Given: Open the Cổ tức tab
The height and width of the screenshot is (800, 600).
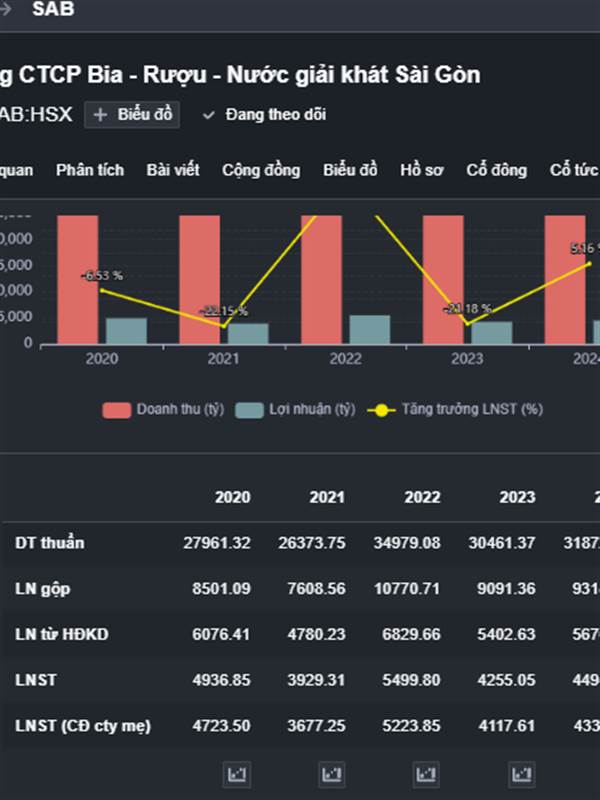Looking at the screenshot, I should [x=574, y=170].
